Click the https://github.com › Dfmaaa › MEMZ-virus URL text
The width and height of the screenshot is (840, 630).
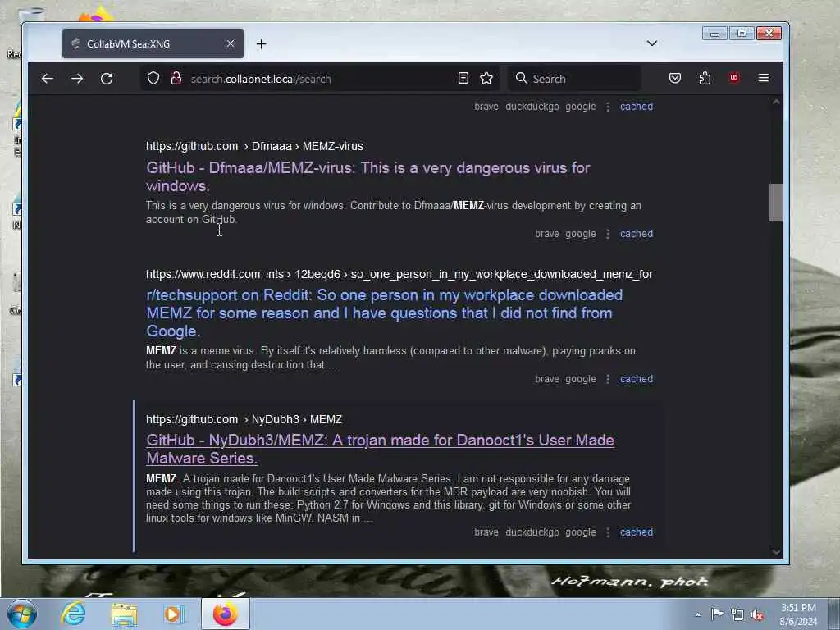254,146
